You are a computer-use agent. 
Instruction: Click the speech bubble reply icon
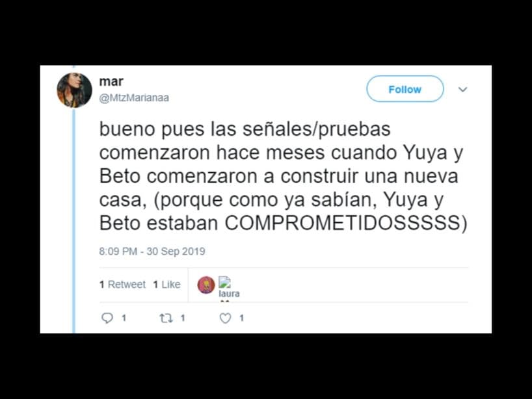[107, 318]
